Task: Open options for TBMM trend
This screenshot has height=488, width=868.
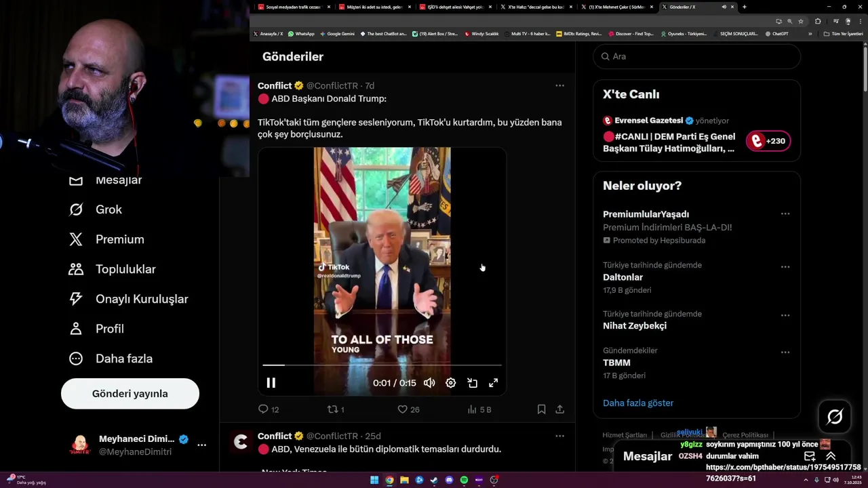Action: pos(785,352)
